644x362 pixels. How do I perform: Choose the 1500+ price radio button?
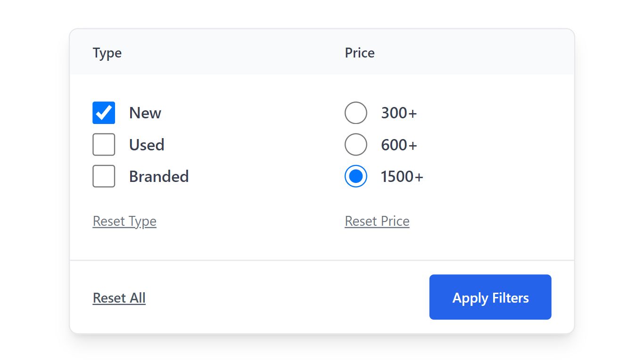coord(356,176)
